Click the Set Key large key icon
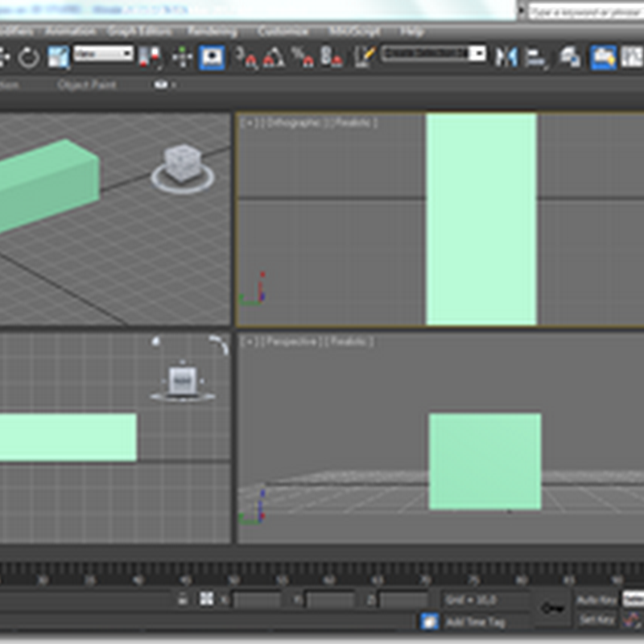Screen dimensions: 644x644 click(x=552, y=609)
